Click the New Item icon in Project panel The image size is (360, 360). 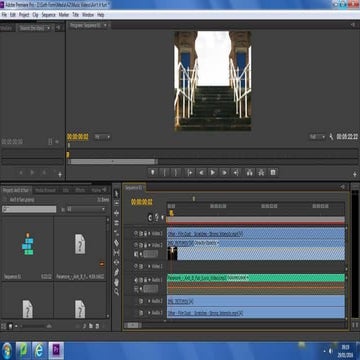tap(97, 326)
